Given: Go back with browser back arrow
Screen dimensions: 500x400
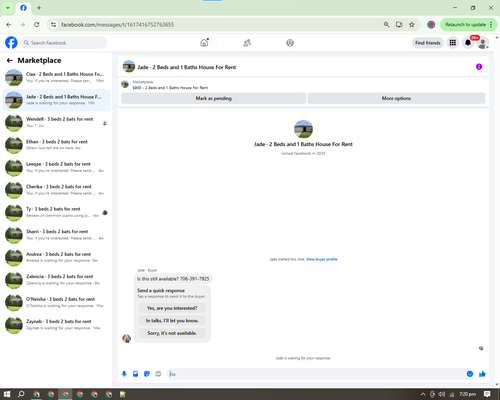Looking at the screenshot, I should click(9, 25).
